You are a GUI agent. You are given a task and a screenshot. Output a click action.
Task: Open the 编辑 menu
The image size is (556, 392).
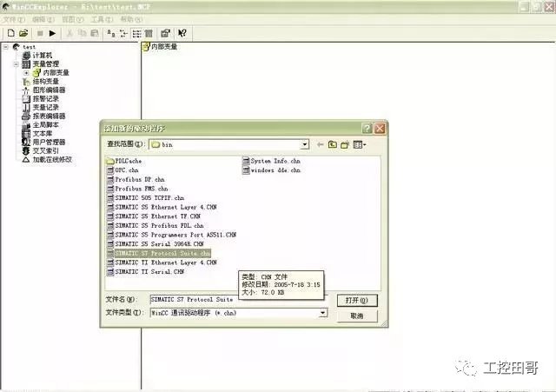click(x=43, y=19)
